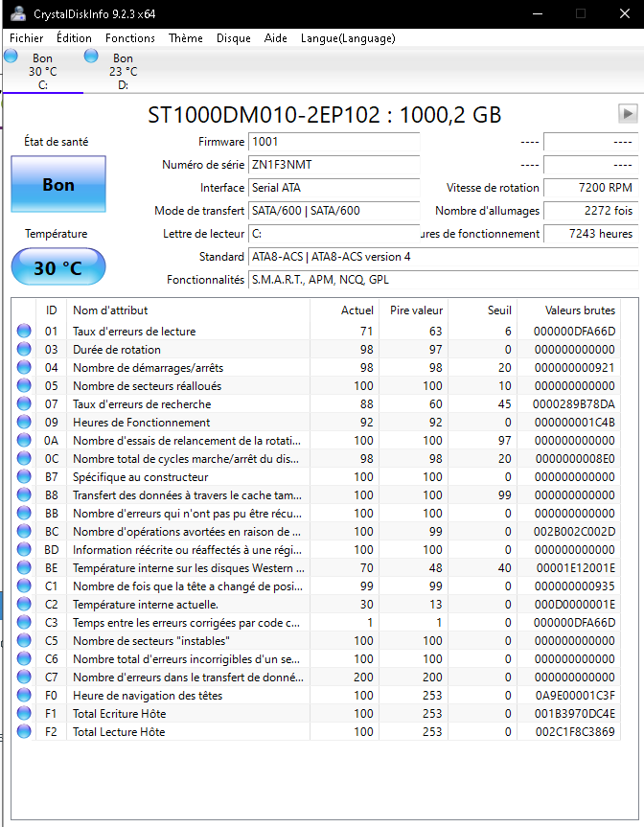Open the Aide menu
Image resolution: width=644 pixels, height=827 pixels.
(x=275, y=38)
